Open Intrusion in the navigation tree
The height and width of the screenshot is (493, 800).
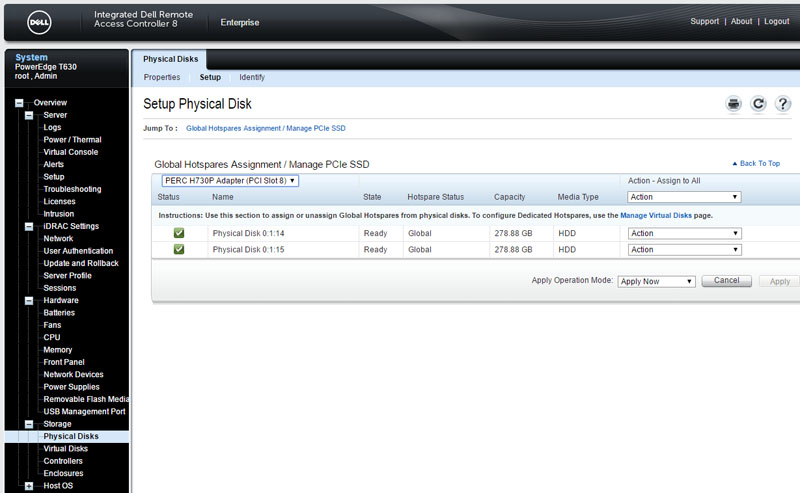(59, 214)
